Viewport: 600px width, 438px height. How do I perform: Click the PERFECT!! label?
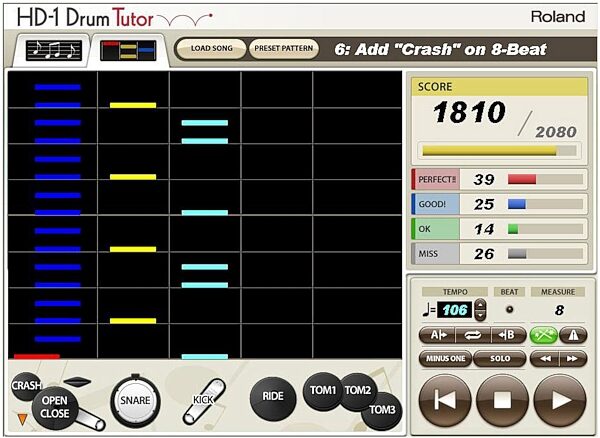(x=437, y=179)
